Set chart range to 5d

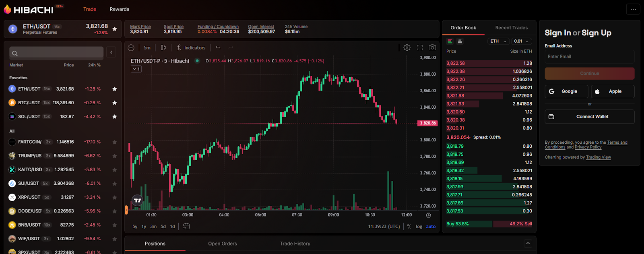tap(163, 227)
